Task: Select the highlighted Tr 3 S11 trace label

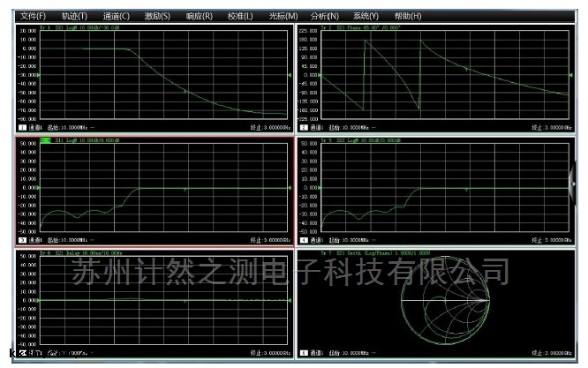Action: [46, 140]
